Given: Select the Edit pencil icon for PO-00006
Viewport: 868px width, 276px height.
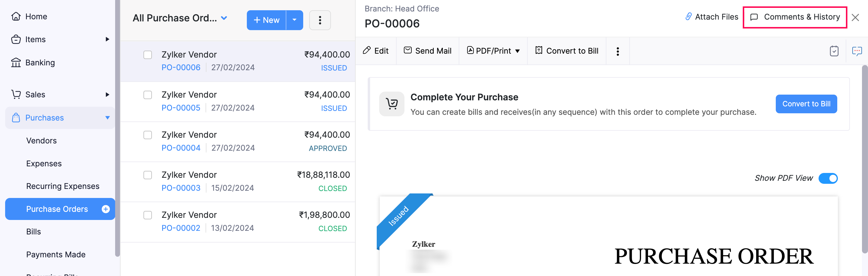Looking at the screenshot, I should (x=367, y=50).
